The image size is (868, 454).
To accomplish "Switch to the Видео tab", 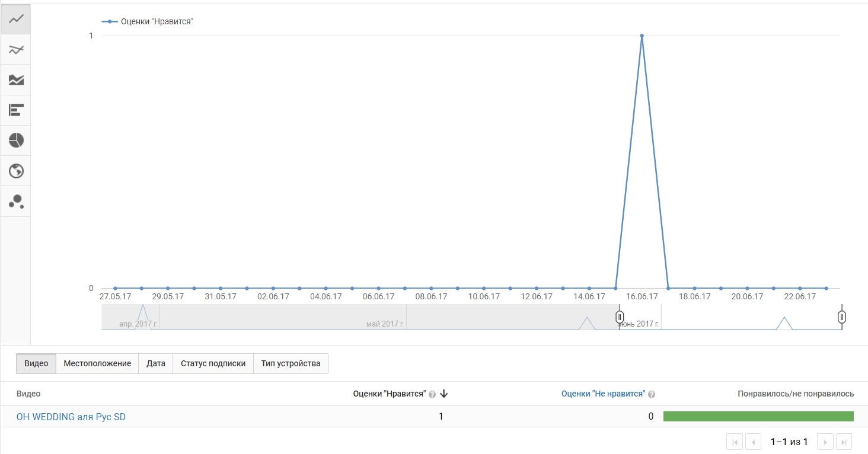I will pyautogui.click(x=36, y=363).
